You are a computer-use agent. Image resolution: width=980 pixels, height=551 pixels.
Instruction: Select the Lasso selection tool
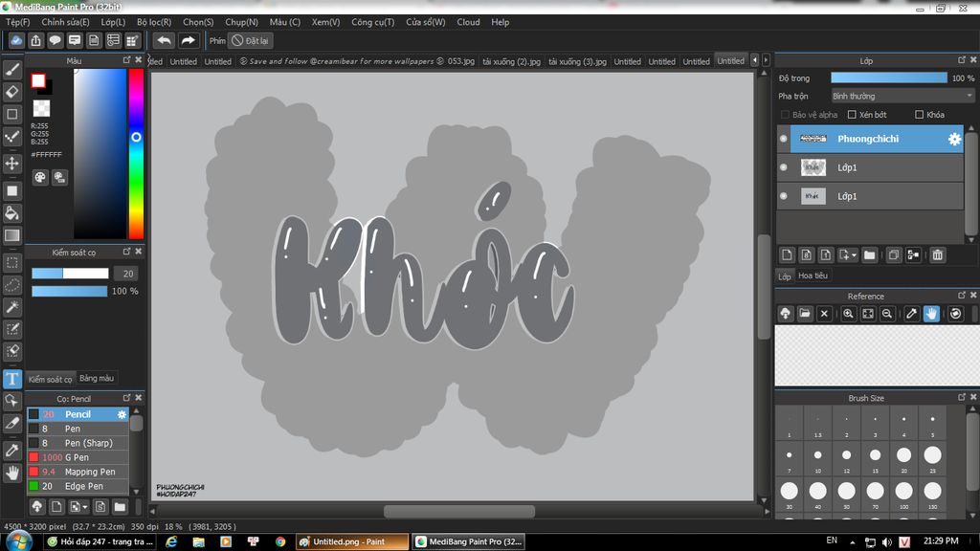pos(11,285)
